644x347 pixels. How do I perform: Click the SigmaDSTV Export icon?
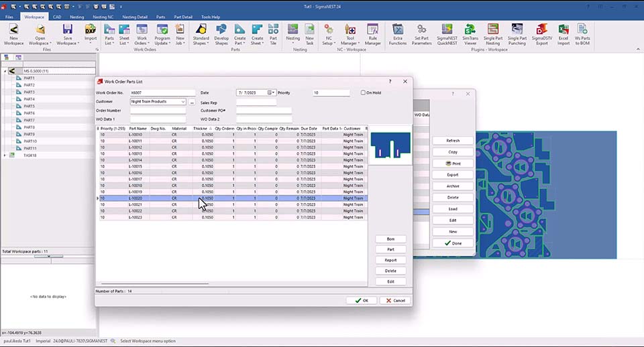tap(542, 34)
